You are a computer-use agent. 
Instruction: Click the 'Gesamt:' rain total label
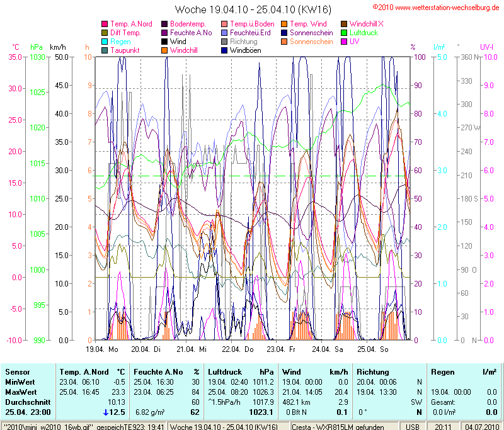coord(443,402)
